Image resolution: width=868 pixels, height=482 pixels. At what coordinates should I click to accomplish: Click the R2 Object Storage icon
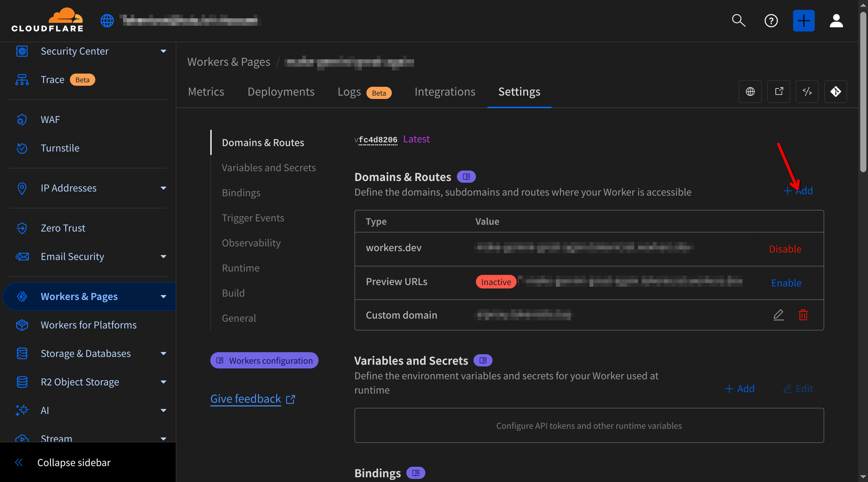click(x=22, y=382)
